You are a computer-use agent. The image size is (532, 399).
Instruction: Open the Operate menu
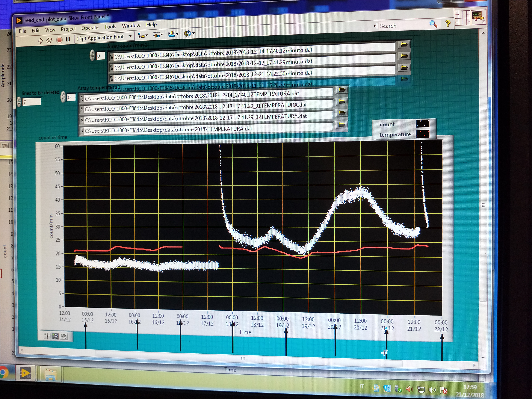point(90,28)
